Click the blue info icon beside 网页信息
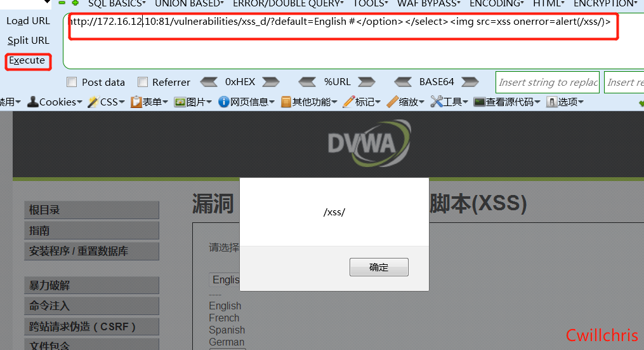The image size is (644, 350). (x=224, y=102)
